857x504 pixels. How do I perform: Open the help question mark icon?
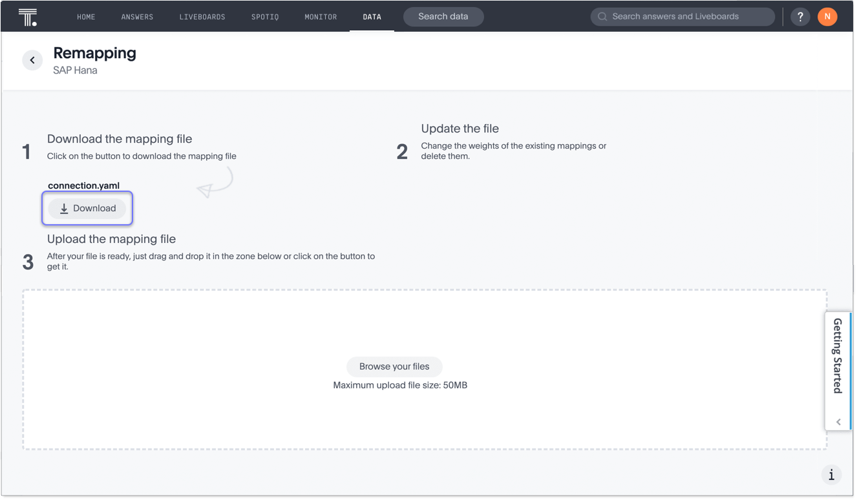[800, 16]
